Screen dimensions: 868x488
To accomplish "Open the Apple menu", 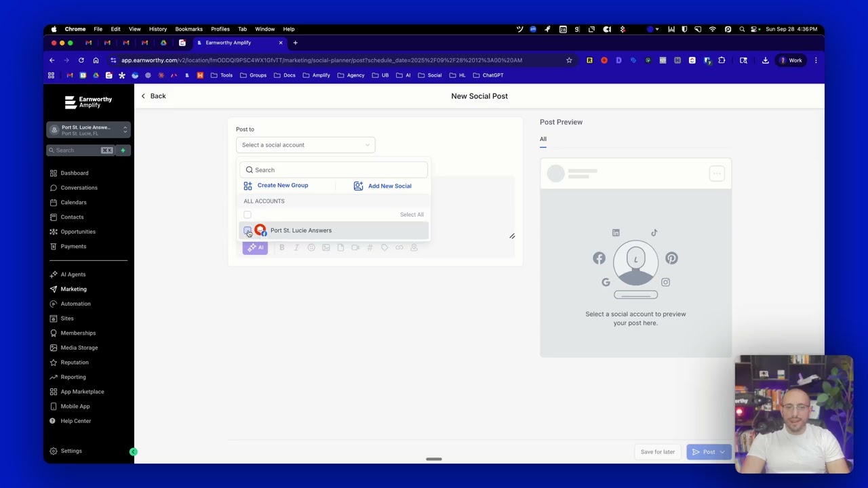I will [x=54, y=29].
